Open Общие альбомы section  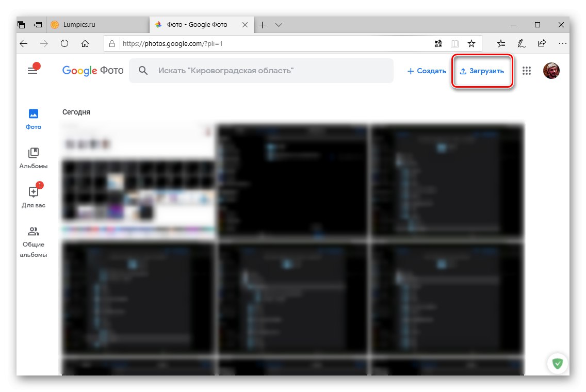tap(33, 242)
